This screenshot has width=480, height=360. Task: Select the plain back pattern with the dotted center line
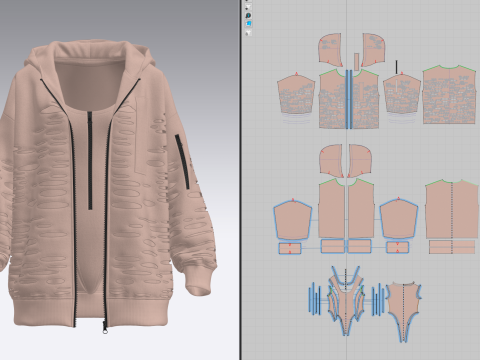click(452, 209)
